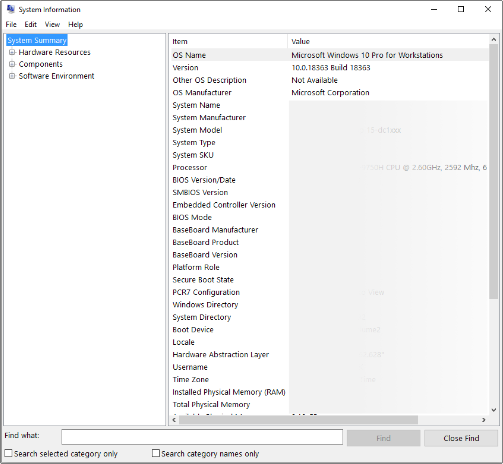Click the vertical scrollbar thumb
The height and width of the screenshot is (464, 503).
point(494,171)
